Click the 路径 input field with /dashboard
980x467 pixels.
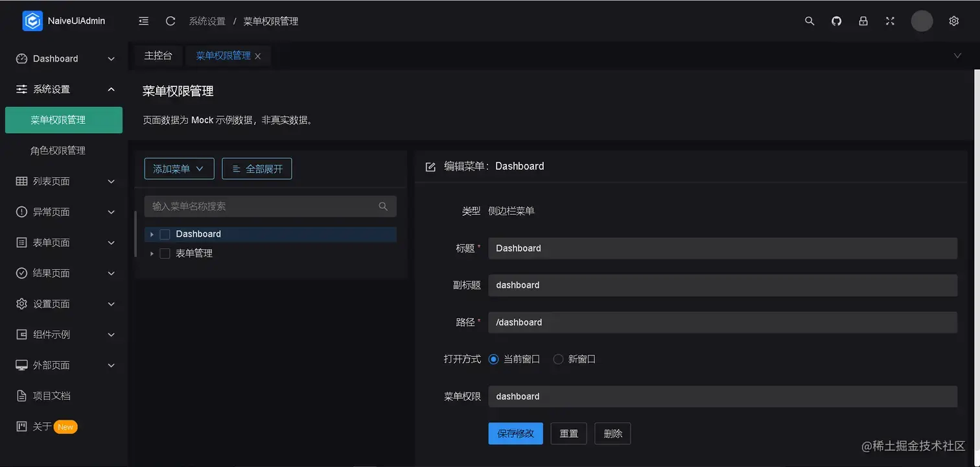click(723, 322)
